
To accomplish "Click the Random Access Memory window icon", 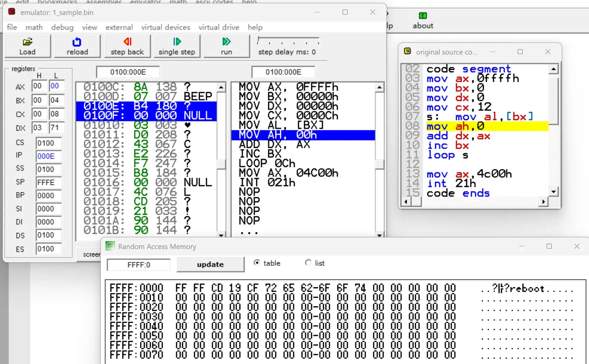I will point(110,246).
